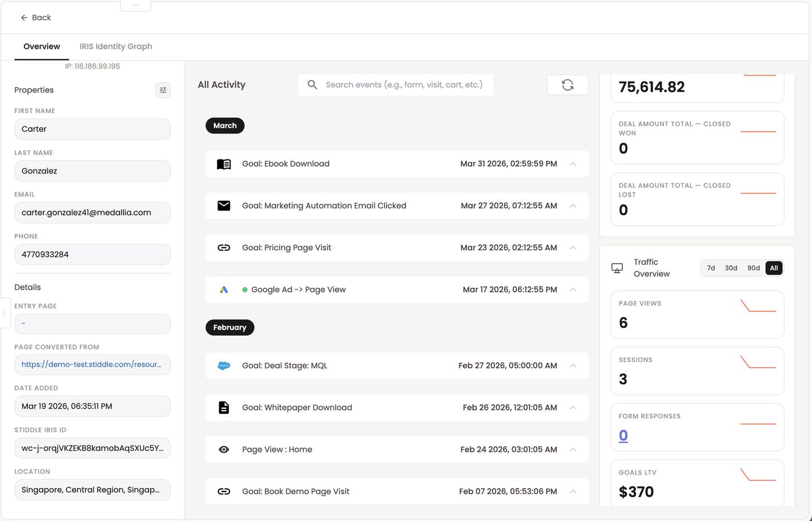Click the document icon for Whitepaper Download
This screenshot has height=521, width=812.
click(224, 407)
